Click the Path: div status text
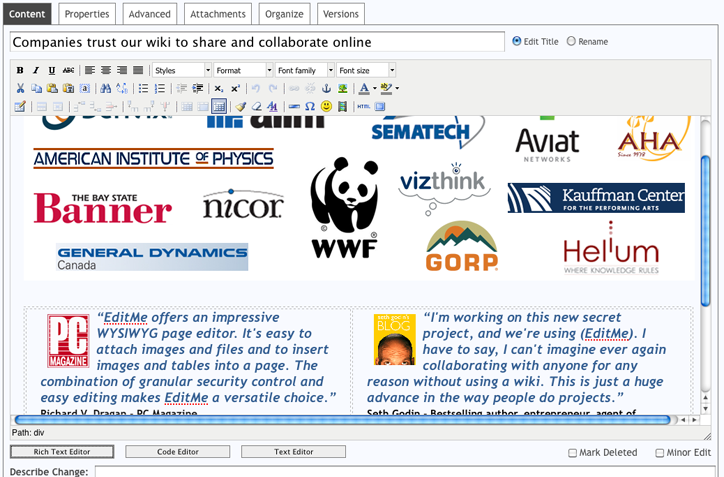 (x=28, y=433)
